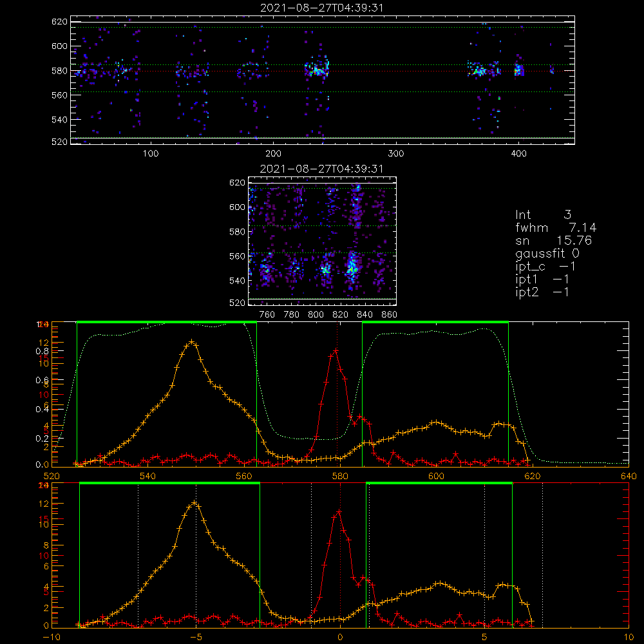This screenshot has width=644, height=644.
Task: Click x-axis label 560 of the upper profile plot
Action: pos(244,476)
